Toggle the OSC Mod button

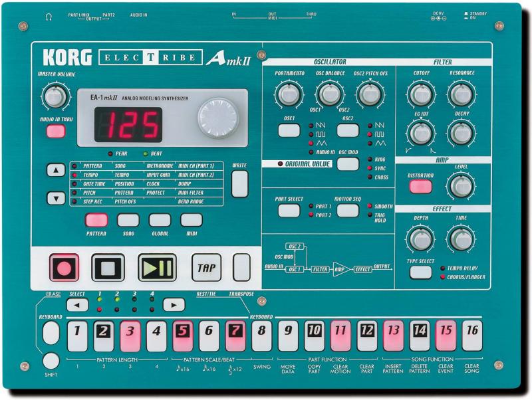[x=348, y=163]
